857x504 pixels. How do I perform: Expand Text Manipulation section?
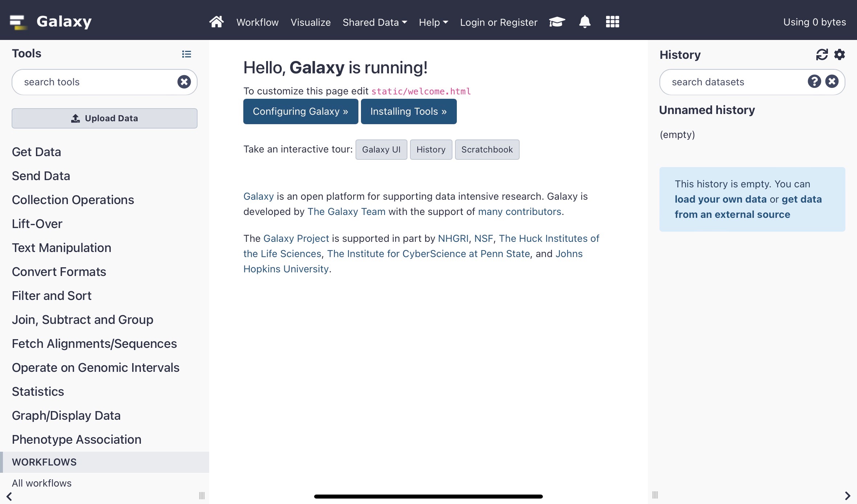(x=62, y=248)
